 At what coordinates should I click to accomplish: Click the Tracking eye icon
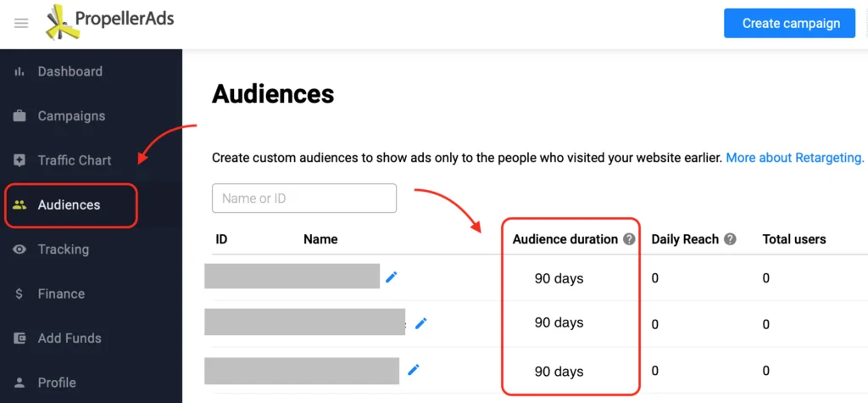coord(19,249)
